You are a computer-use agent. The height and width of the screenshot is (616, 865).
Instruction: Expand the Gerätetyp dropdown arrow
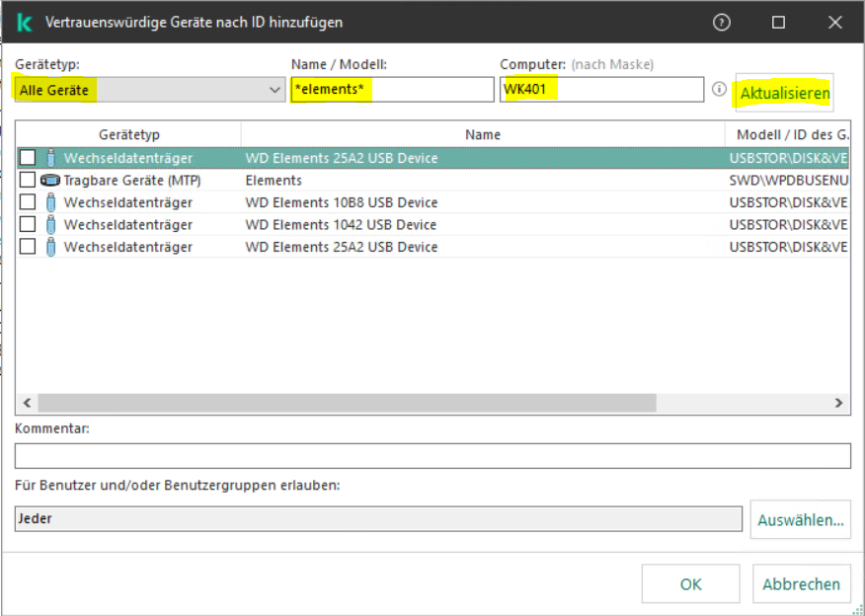click(275, 90)
